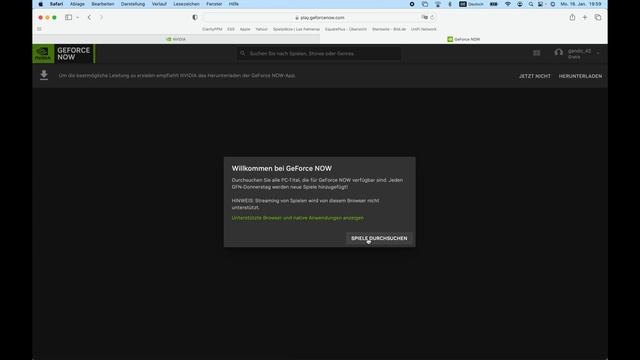This screenshot has width=640, height=360.
Task: Click the translate icon in the address bar
Action: [424, 18]
